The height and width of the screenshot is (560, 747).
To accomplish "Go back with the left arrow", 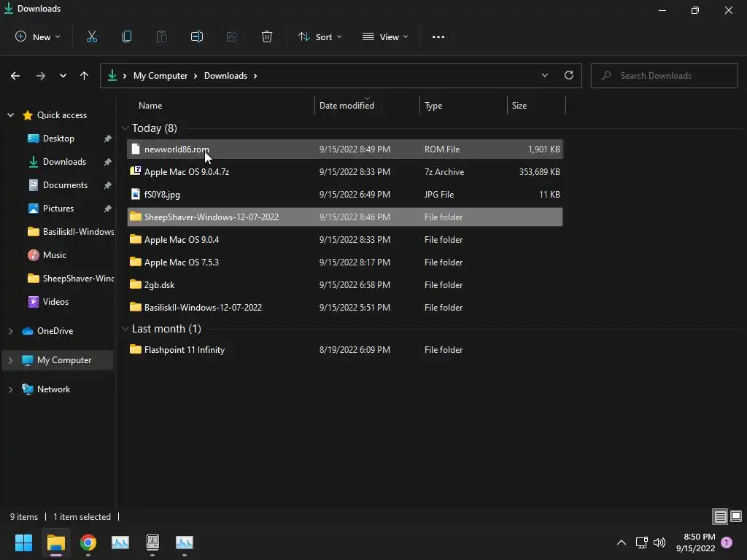I will [x=15, y=76].
